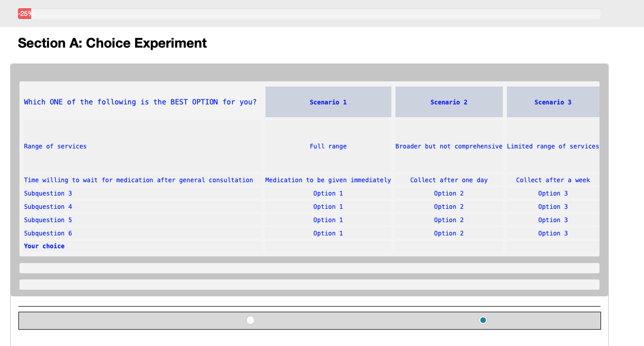Click Option 3 in Subquestion 6 row
The height and width of the screenshot is (346, 644).
pyautogui.click(x=552, y=233)
